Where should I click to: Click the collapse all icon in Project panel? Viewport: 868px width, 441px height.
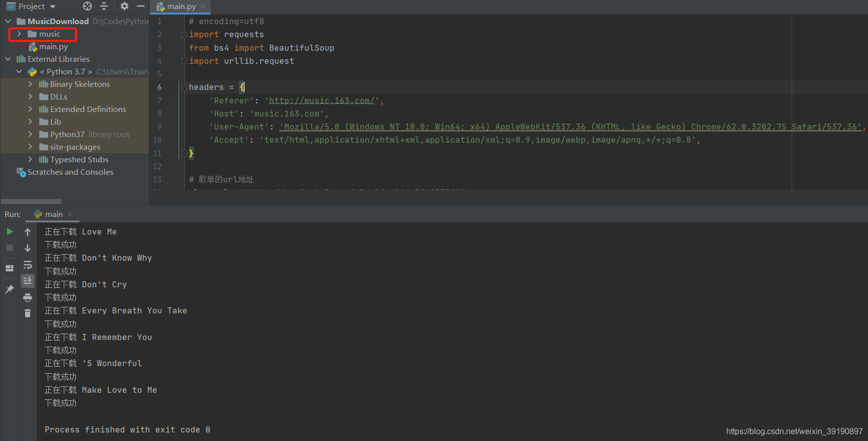click(x=104, y=6)
